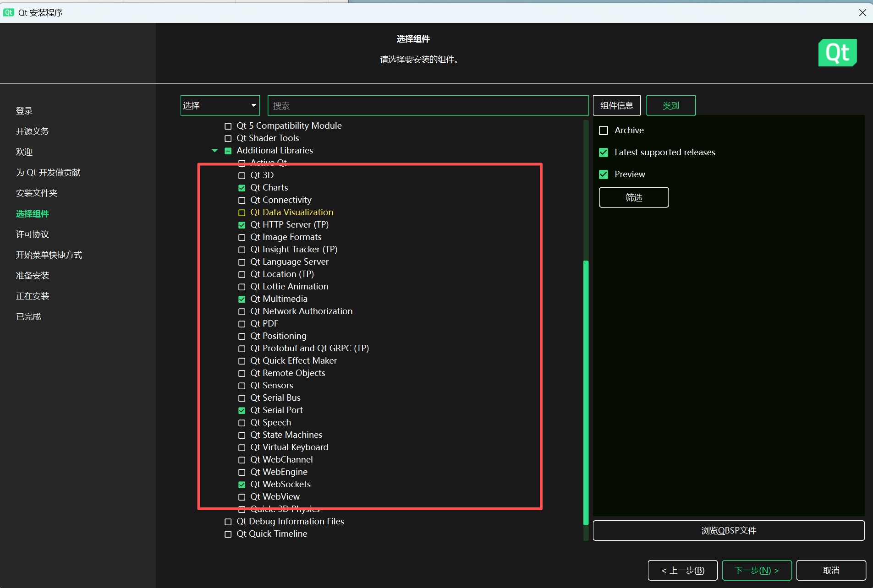Toggle Additional Libraries partial checkbox

pos(228,151)
